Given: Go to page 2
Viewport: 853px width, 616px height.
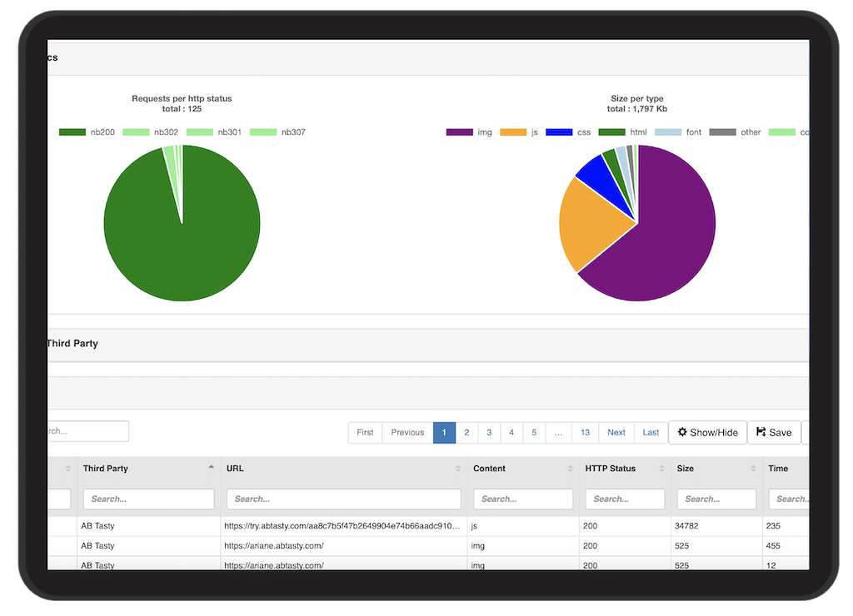Looking at the screenshot, I should pos(466,433).
